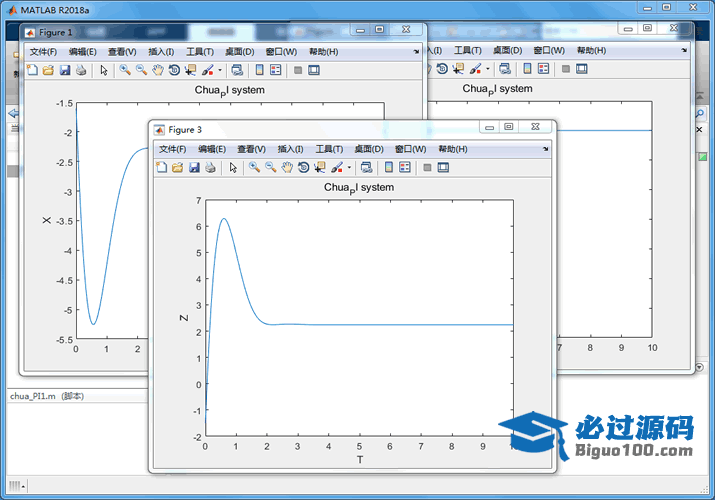Screen dimensions: 715x500
Task: Click Print Figure icon in Figure 3
Action: tap(210, 167)
